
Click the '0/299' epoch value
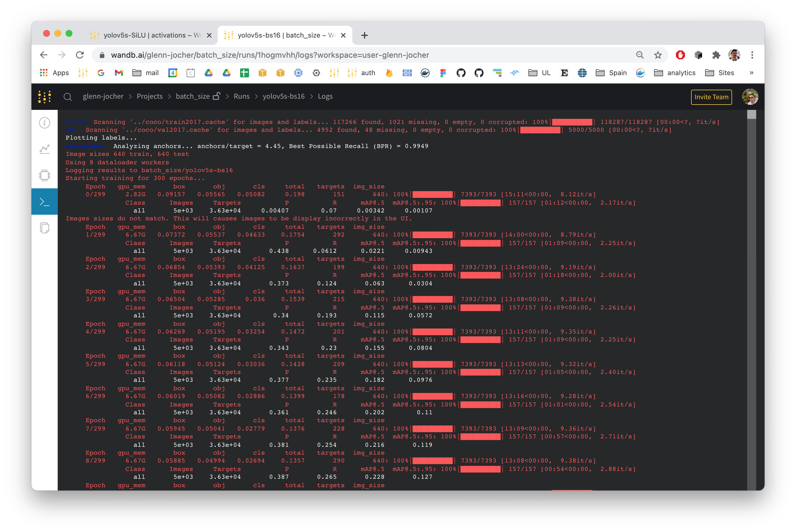pos(95,195)
